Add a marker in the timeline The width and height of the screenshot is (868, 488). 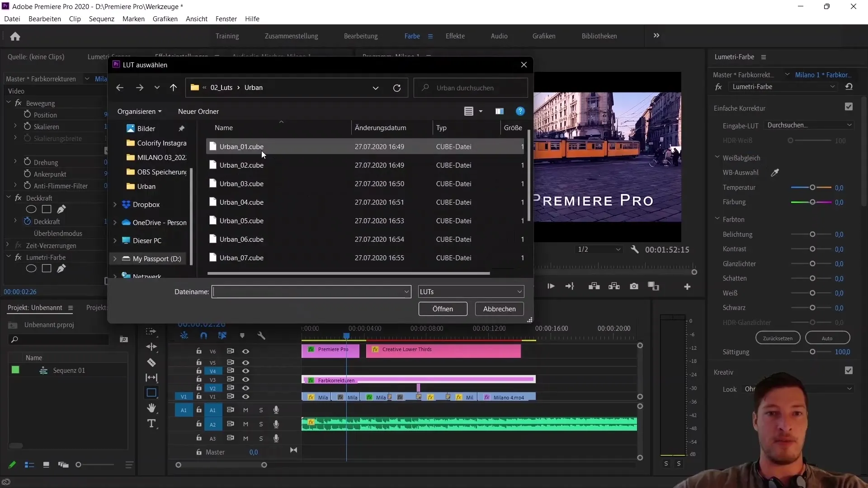tap(242, 336)
